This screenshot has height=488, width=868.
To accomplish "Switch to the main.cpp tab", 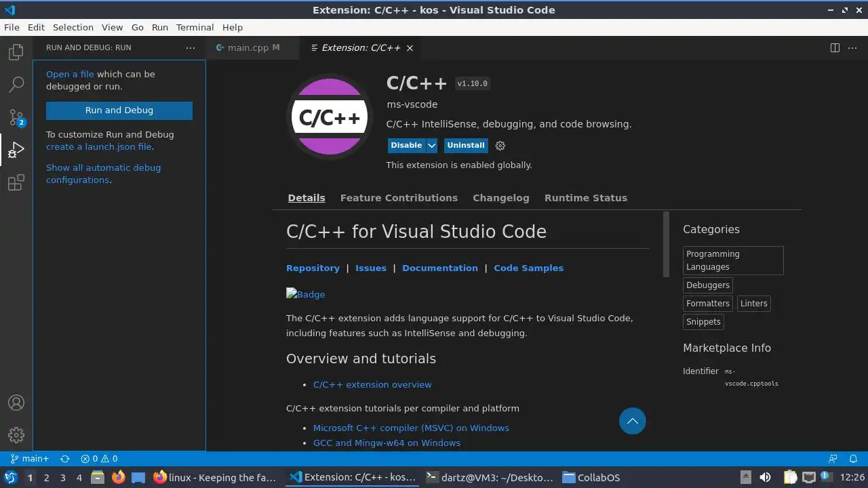I will click(252, 48).
